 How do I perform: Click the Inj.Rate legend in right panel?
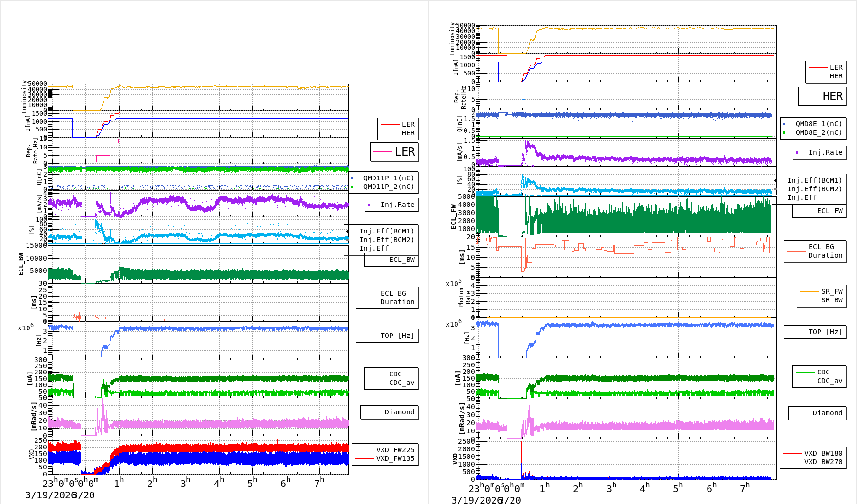825,152
